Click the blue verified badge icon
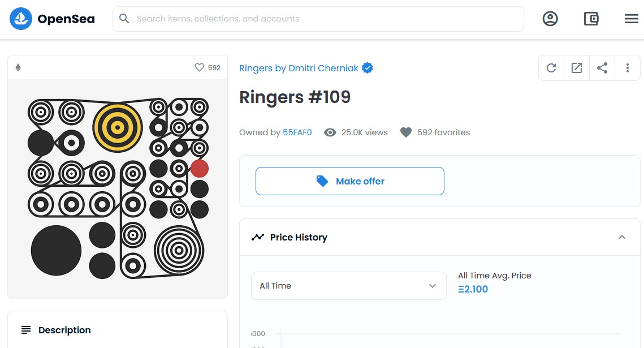Viewport: 644px width, 348px height. pos(368,68)
